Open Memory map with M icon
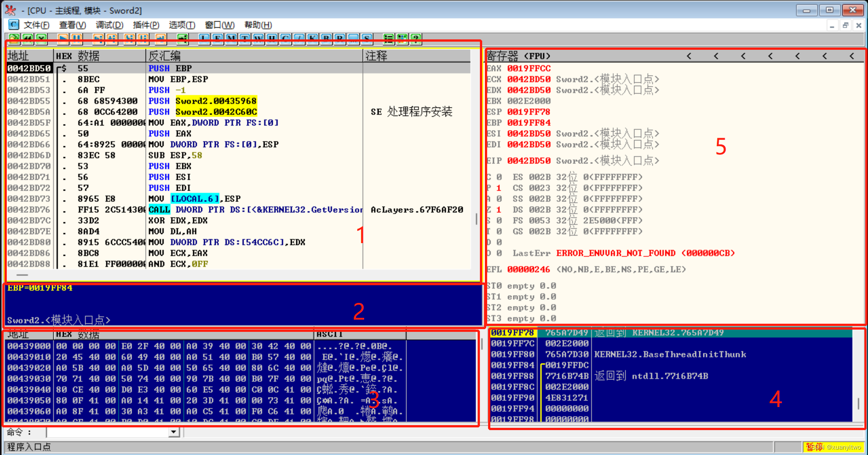 [232, 39]
